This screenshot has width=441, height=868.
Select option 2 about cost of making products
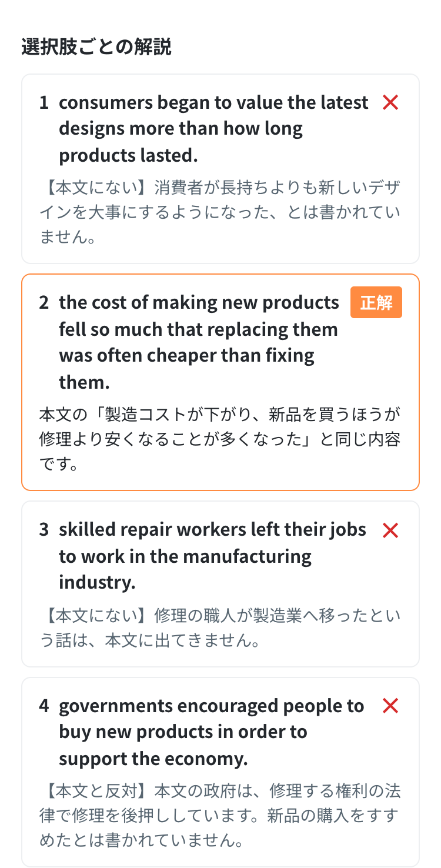pyautogui.click(x=220, y=382)
